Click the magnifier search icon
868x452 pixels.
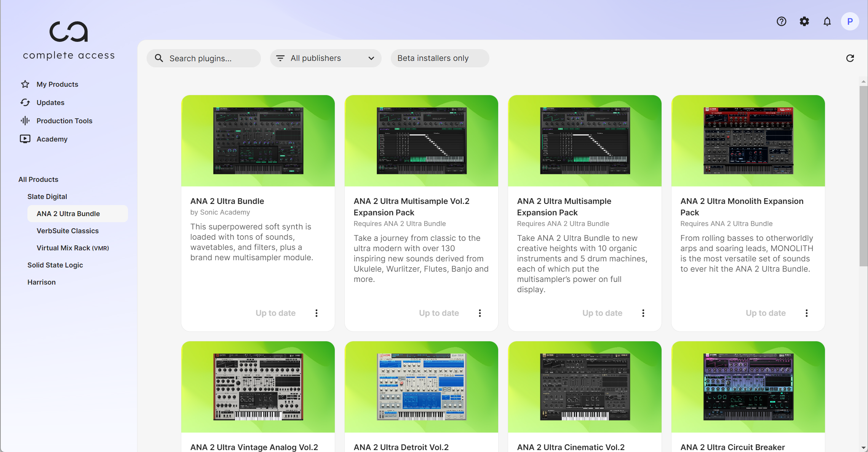159,58
